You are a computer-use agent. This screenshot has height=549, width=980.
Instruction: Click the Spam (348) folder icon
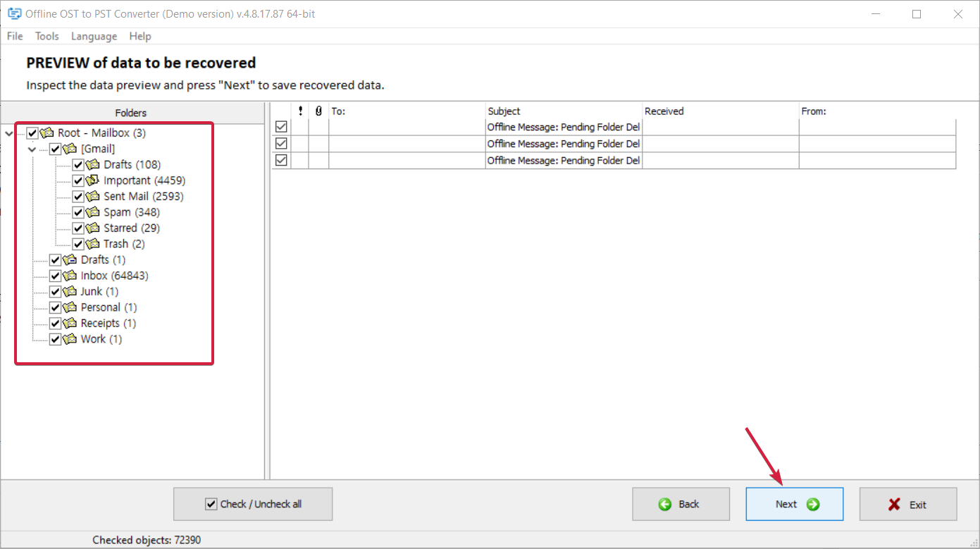(92, 212)
